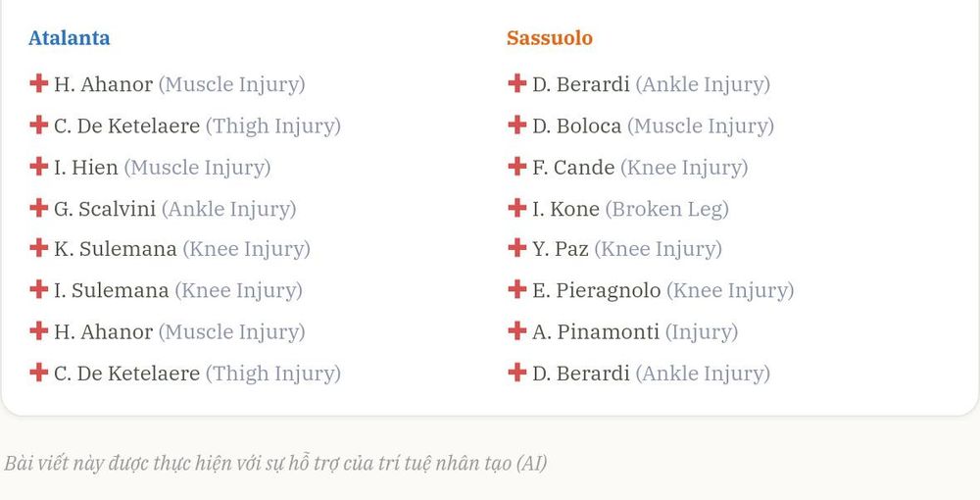Select the player name A. Pinamonti
The height and width of the screenshot is (500, 980).
pos(596,332)
